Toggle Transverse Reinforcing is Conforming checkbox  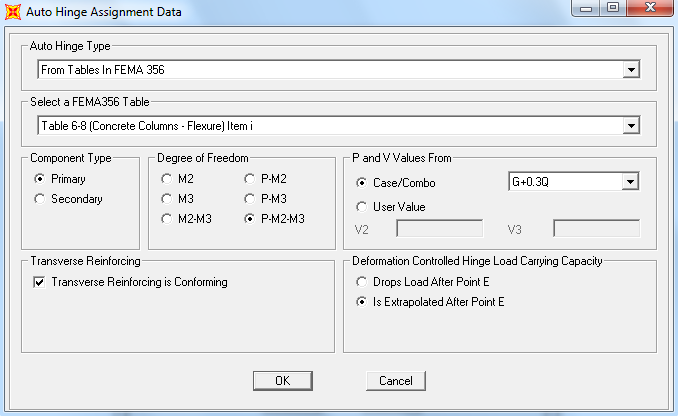(39, 282)
